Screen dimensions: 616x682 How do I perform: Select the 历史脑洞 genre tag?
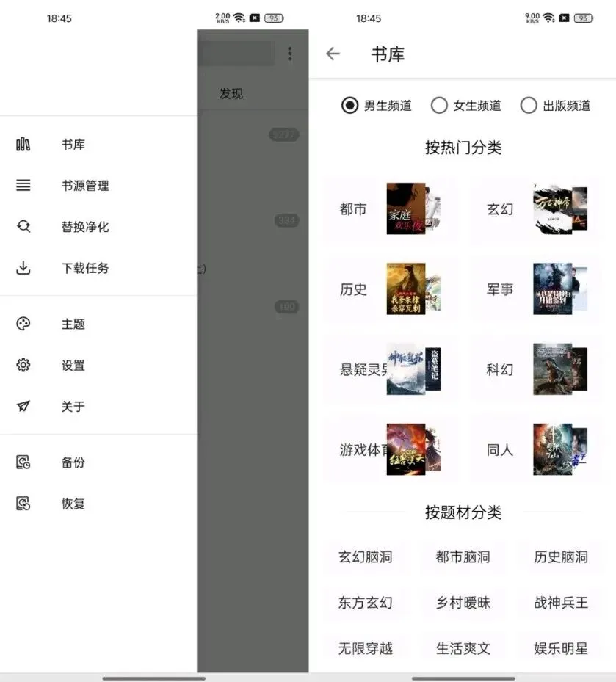click(x=561, y=556)
